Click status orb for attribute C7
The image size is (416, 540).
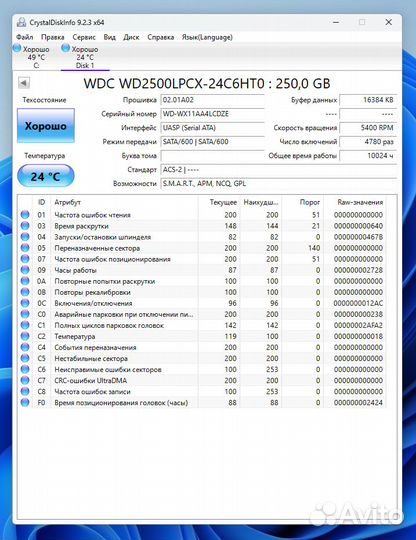(25, 380)
